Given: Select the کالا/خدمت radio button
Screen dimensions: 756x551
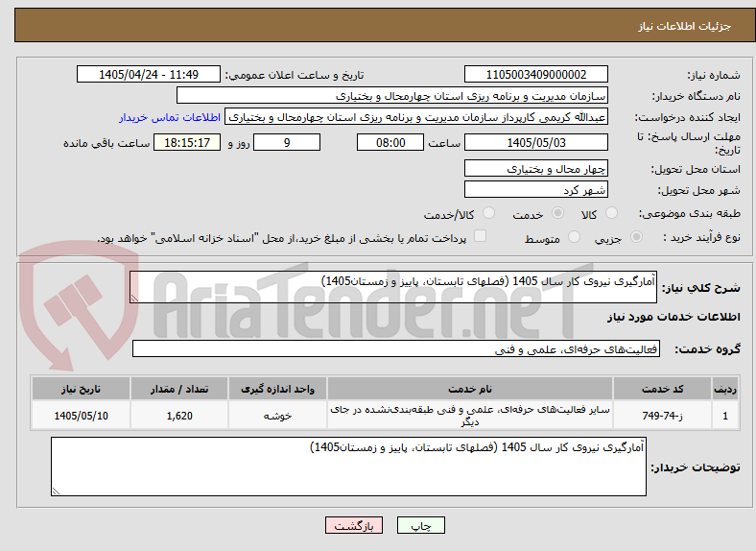Looking at the screenshot, I should (x=489, y=213).
